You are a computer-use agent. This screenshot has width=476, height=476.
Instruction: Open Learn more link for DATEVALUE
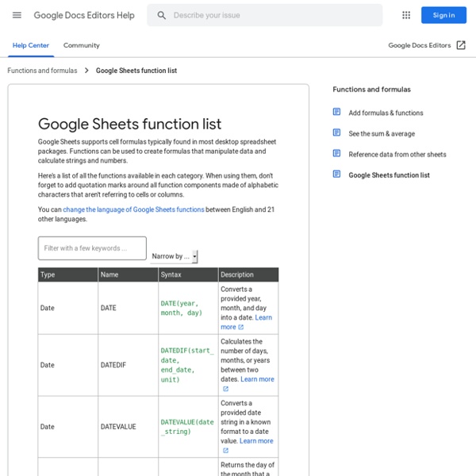click(x=256, y=441)
